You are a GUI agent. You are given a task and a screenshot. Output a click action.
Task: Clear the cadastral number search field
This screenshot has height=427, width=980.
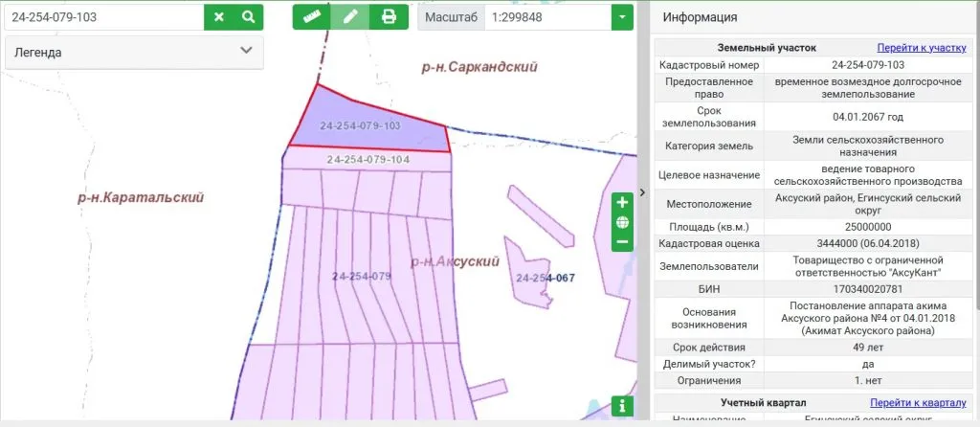tap(219, 17)
